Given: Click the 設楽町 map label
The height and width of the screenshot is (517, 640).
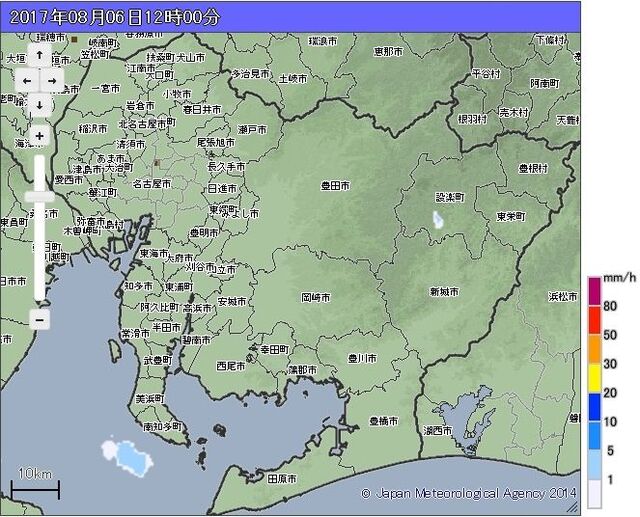Looking at the screenshot, I should tap(450, 197).
